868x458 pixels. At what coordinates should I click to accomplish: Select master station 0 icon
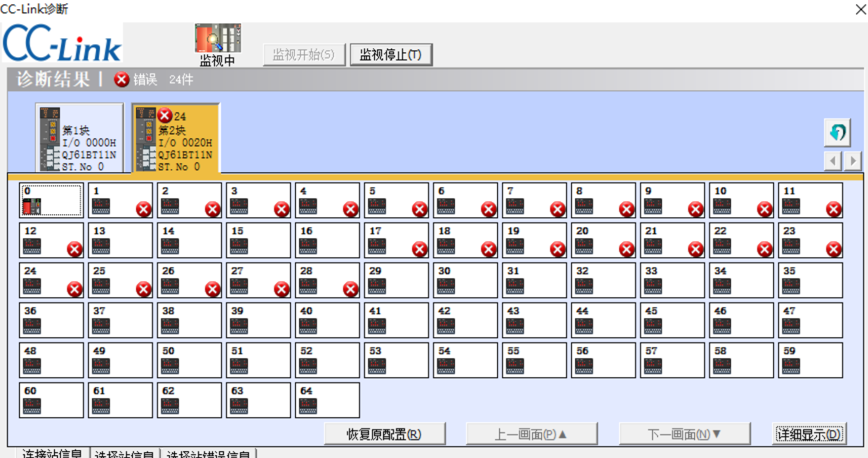click(32, 206)
